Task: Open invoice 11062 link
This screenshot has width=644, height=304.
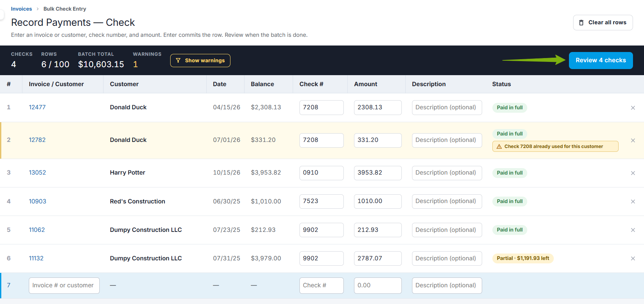Action: [x=37, y=230]
